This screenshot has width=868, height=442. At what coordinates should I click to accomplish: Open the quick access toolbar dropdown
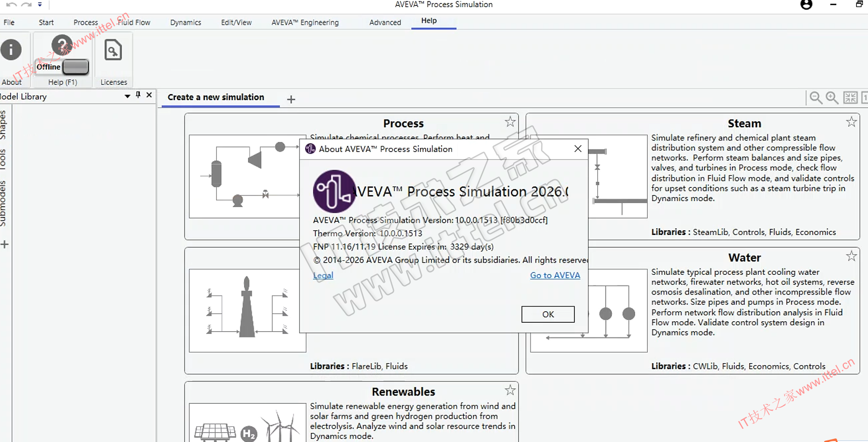(x=40, y=5)
